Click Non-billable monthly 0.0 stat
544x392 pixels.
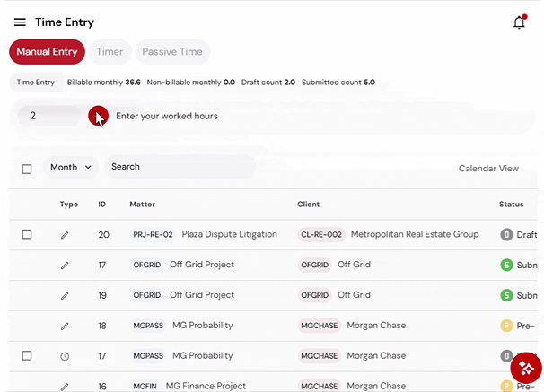point(191,83)
